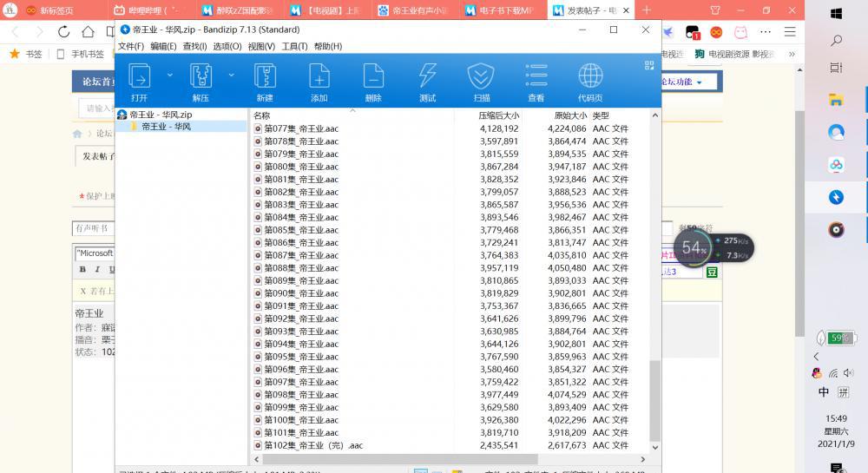The height and width of the screenshot is (473, 868).
Task: Click File Explorer taskbar icon
Action: [836, 100]
